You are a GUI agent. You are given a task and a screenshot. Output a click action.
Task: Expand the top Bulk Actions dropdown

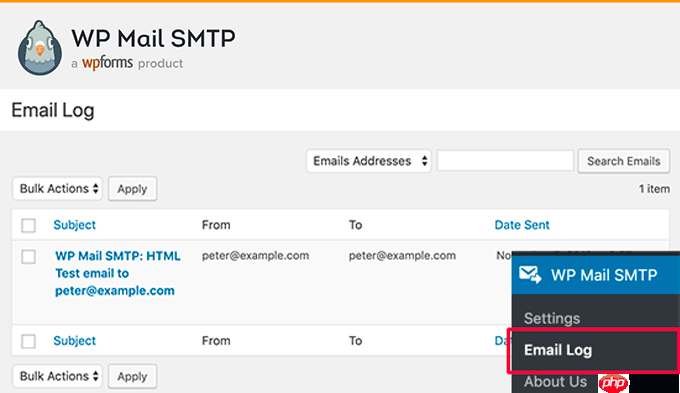[x=57, y=189]
